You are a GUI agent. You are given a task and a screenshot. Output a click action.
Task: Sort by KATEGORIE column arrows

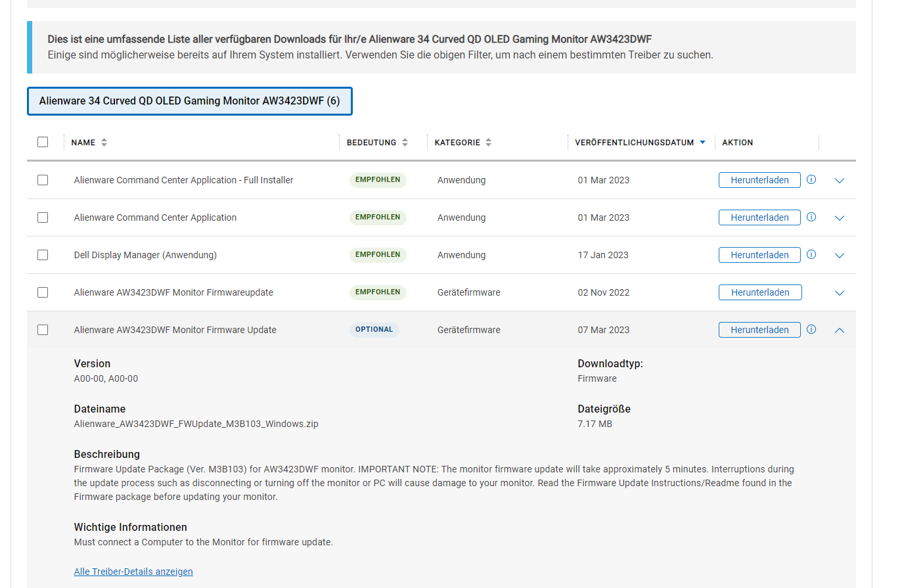[489, 142]
